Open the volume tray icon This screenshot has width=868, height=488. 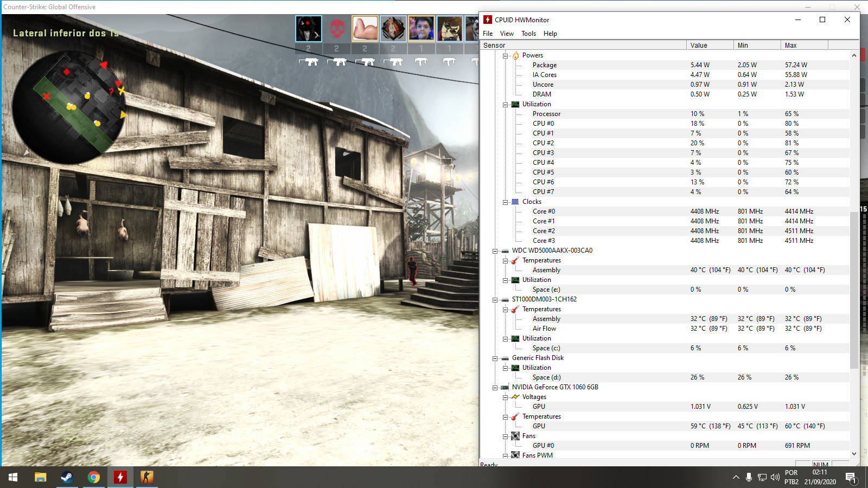775,477
